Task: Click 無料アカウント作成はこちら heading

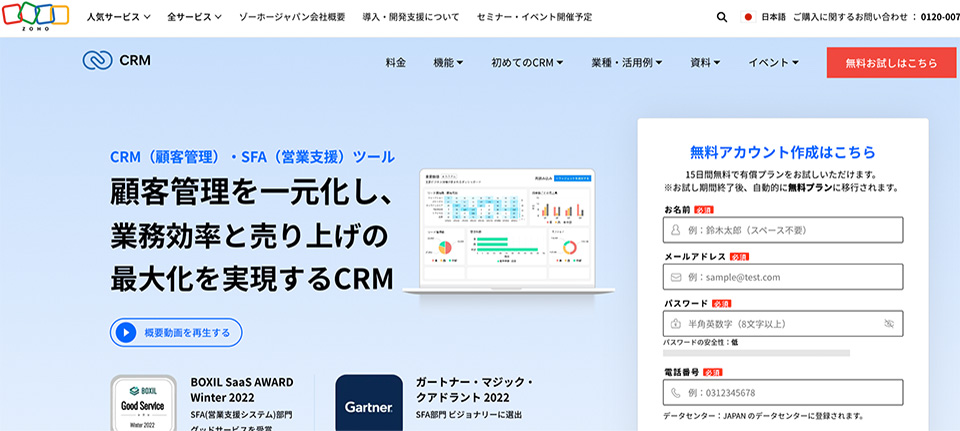Action: pyautogui.click(x=783, y=152)
